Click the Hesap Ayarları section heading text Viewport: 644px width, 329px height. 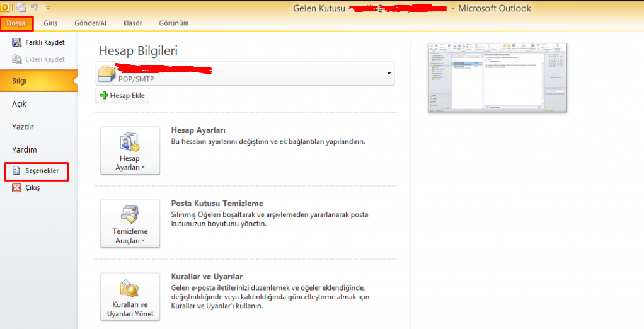(x=198, y=130)
